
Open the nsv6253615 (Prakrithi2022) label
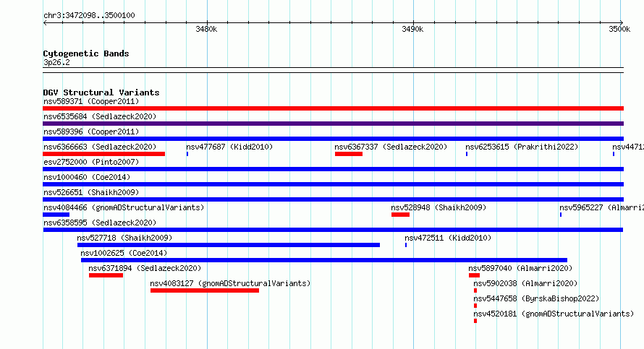pyautogui.click(x=522, y=147)
